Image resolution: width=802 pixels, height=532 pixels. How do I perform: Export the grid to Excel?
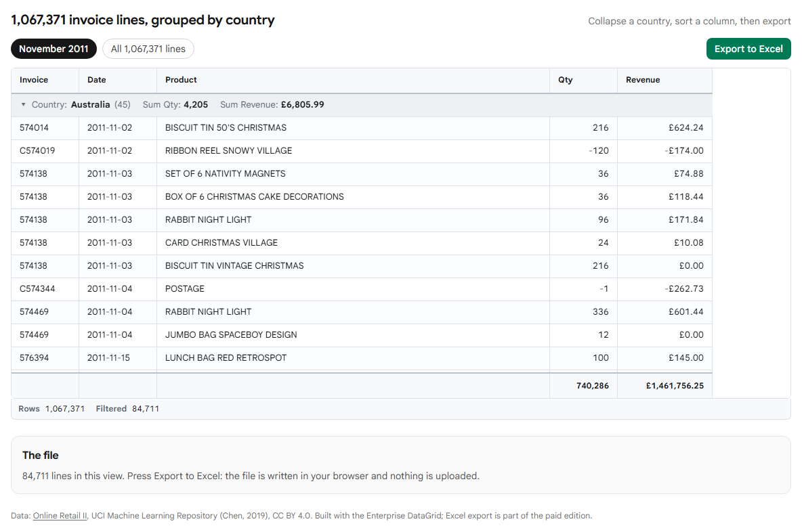[748, 49]
